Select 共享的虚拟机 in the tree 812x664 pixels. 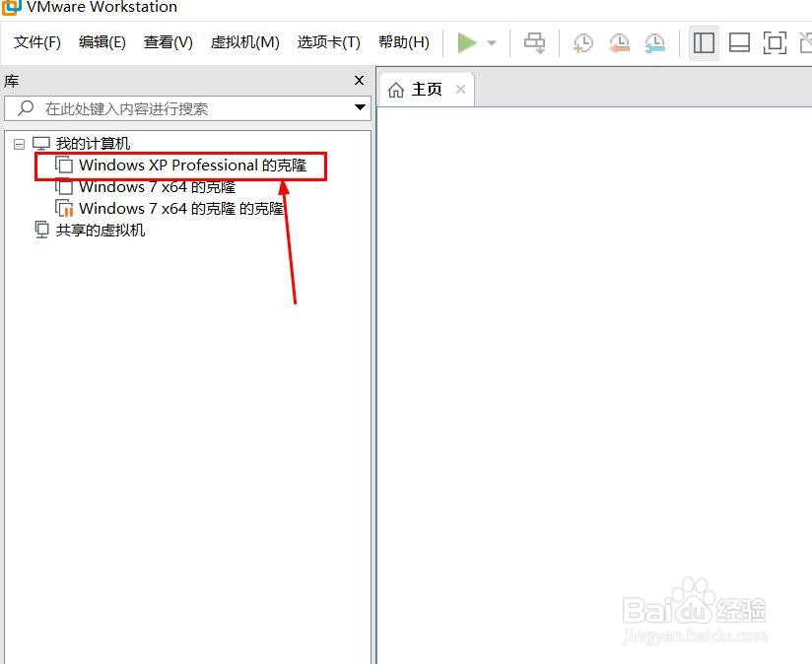100,231
